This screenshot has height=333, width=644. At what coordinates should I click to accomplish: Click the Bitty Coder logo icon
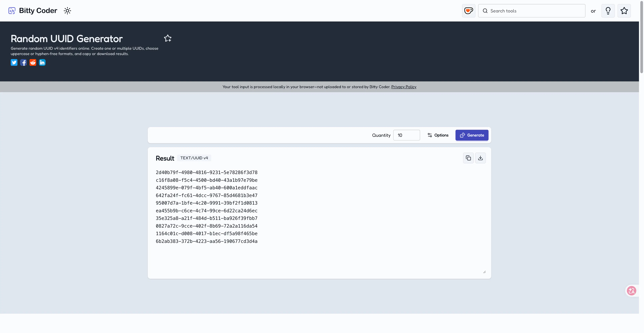click(12, 11)
